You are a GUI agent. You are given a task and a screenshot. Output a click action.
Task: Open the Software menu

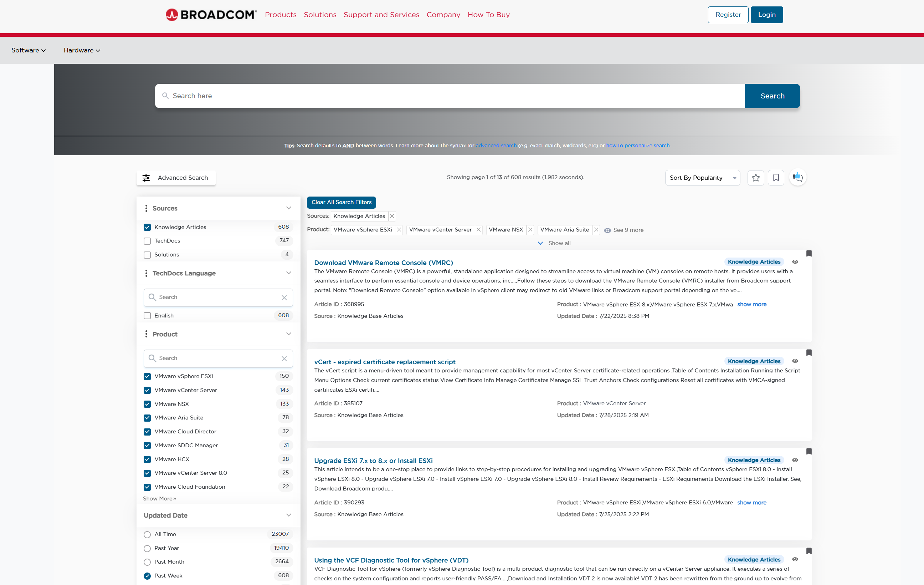click(28, 50)
